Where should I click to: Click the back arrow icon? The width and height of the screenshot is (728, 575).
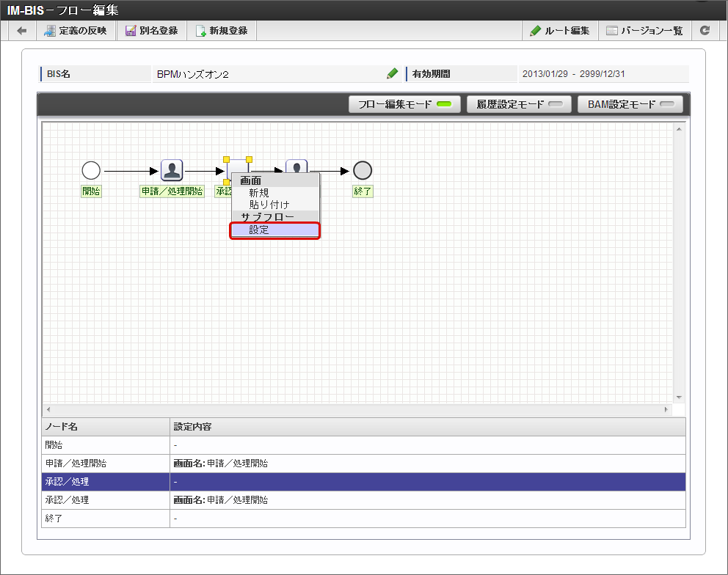pyautogui.click(x=21, y=31)
